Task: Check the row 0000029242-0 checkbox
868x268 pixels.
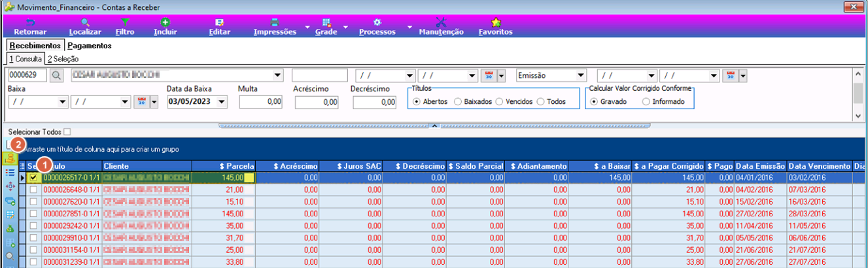Action: pos(33,225)
